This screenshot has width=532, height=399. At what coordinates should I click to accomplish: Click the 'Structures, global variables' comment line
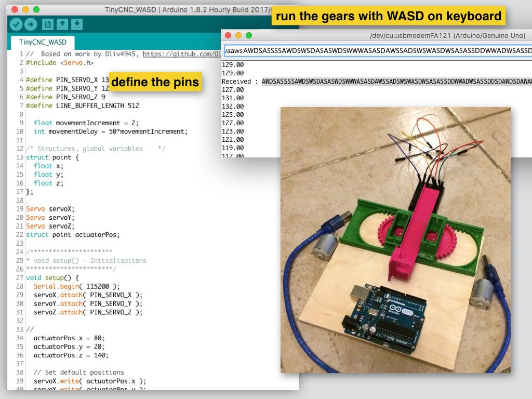96,149
